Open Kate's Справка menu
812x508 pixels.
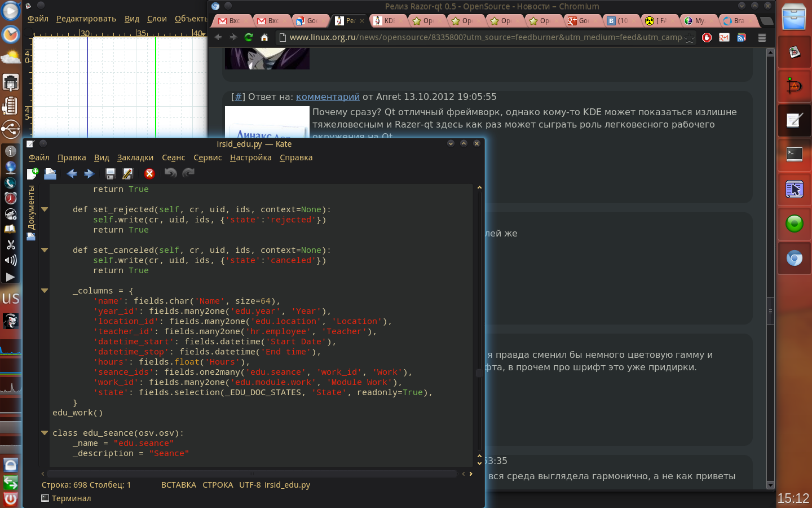click(296, 157)
